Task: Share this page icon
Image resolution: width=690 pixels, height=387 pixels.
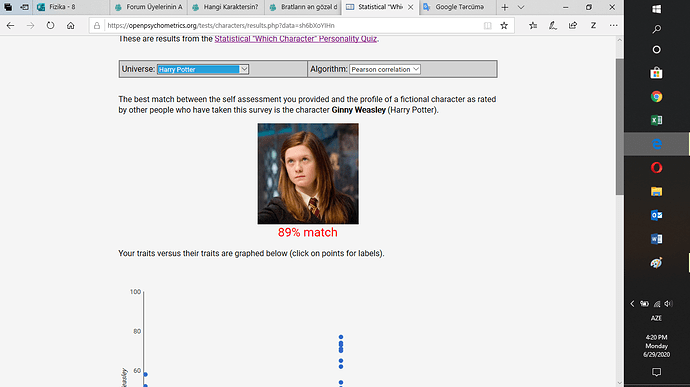Action: pos(573,26)
